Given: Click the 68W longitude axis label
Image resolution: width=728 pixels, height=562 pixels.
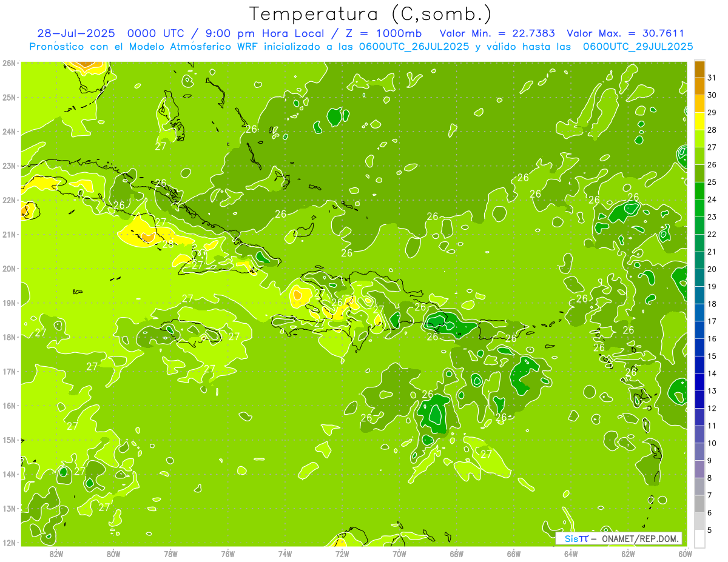Looking at the screenshot, I should (456, 554).
